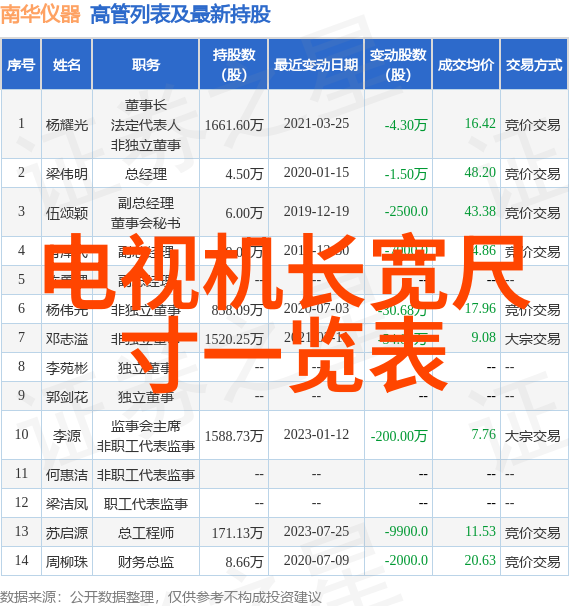This screenshot has width=569, height=606.
Task: Select the 职务 column header
Action: coord(146,64)
